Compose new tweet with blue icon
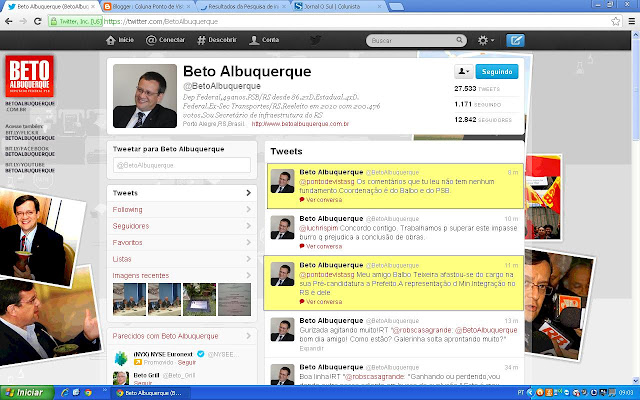640x400 pixels. [x=515, y=40]
